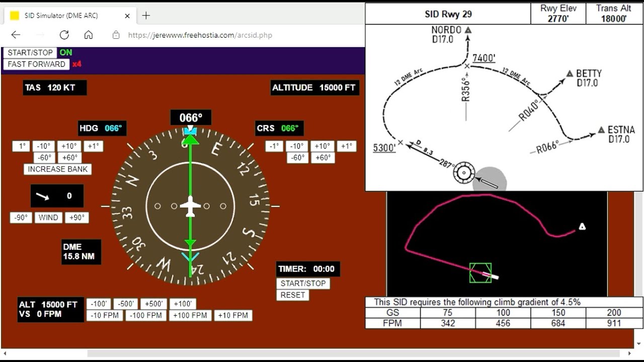
Task: Increase course by 1 degree
Action: pyautogui.click(x=347, y=146)
